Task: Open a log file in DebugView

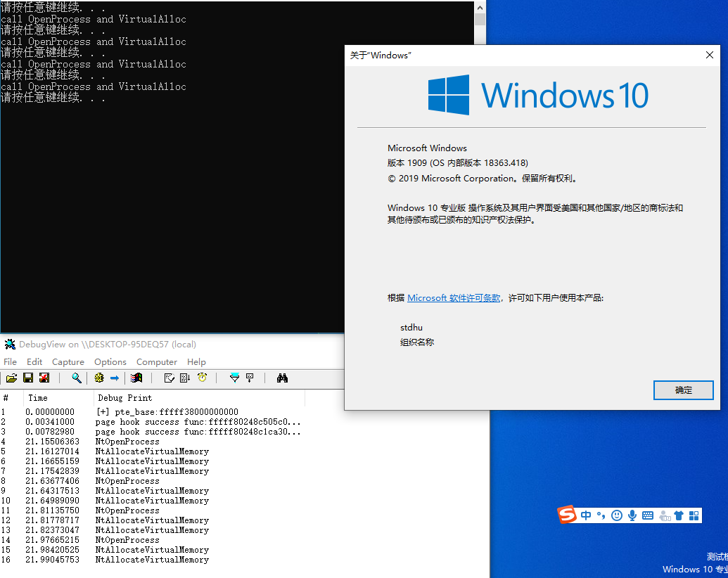Action: pos(12,378)
